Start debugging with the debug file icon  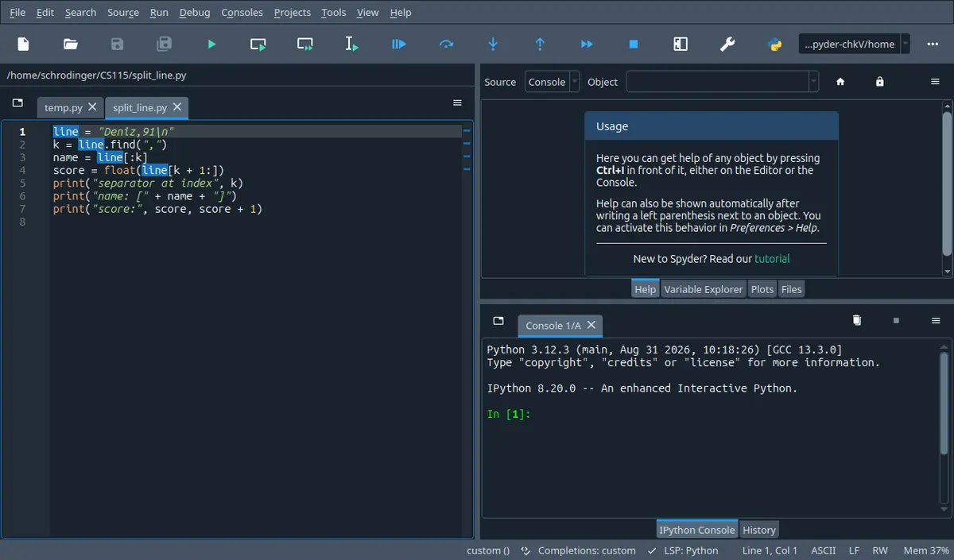(x=399, y=44)
